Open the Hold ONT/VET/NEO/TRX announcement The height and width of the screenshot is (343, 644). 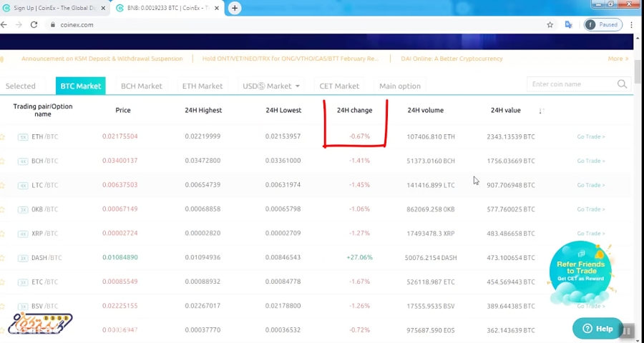[291, 59]
